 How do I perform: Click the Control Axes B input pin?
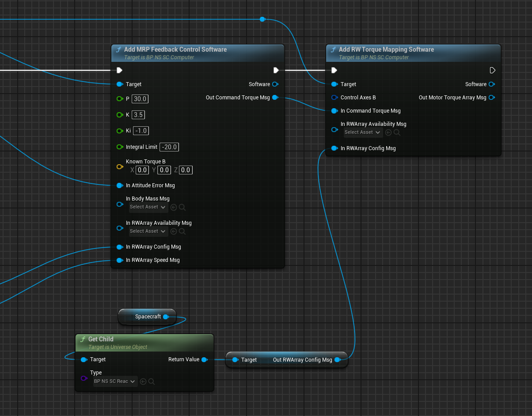click(x=334, y=98)
